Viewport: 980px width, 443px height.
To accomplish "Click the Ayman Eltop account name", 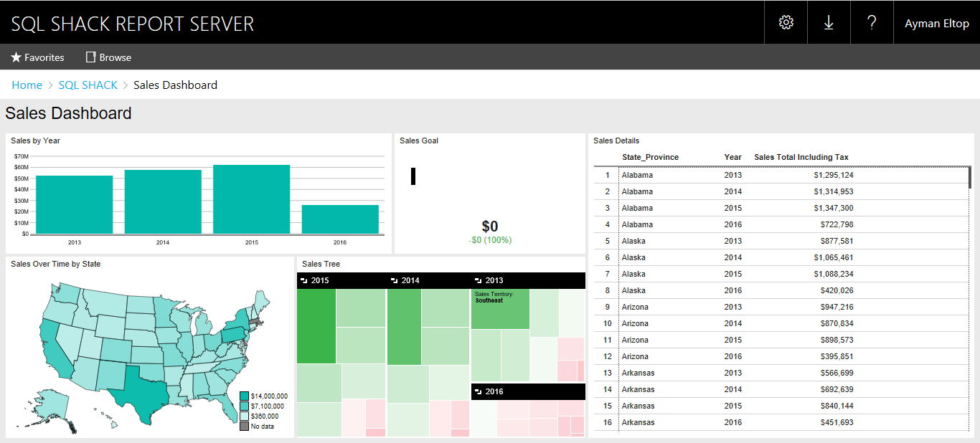I will tap(936, 22).
